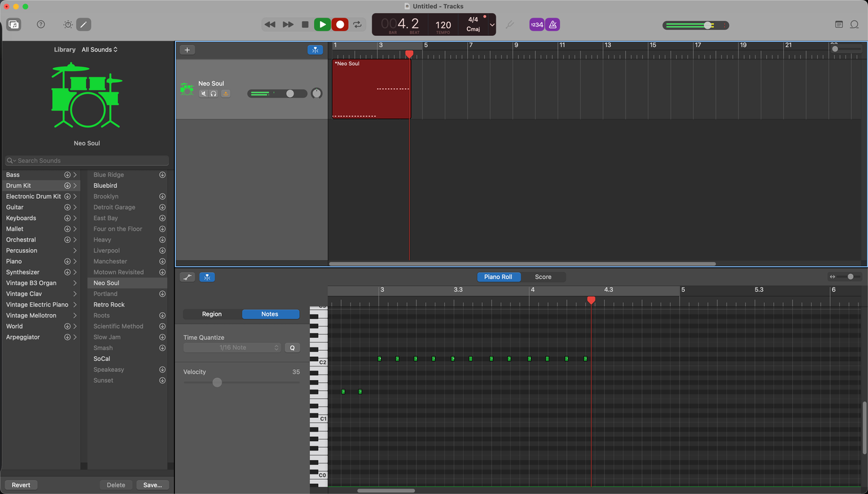
Task: Toggle the Cycle loop button
Action: point(357,24)
